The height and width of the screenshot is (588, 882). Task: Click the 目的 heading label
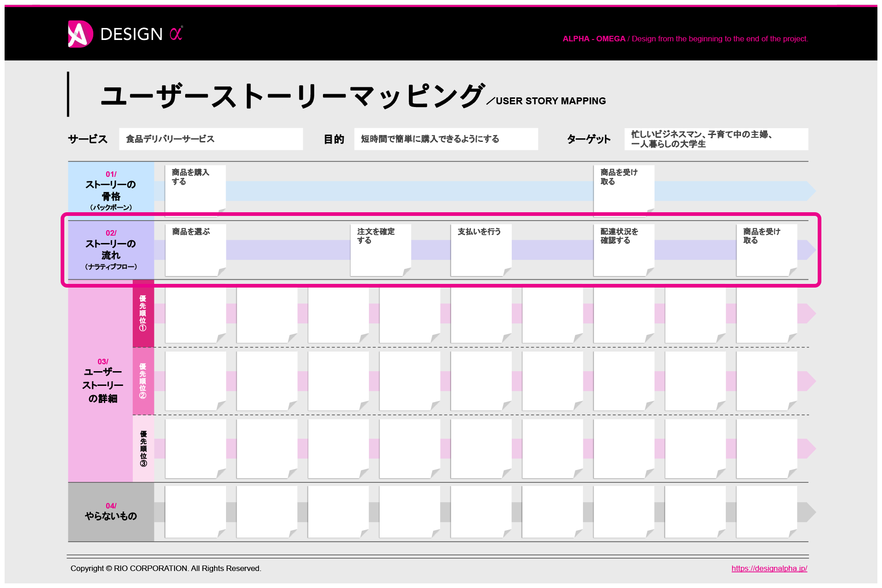(334, 139)
